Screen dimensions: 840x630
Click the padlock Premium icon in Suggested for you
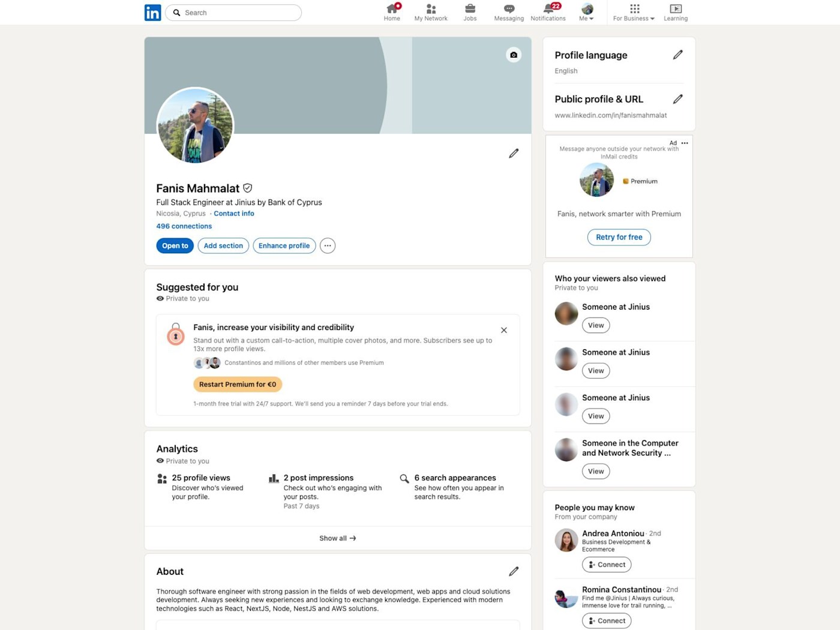(175, 334)
